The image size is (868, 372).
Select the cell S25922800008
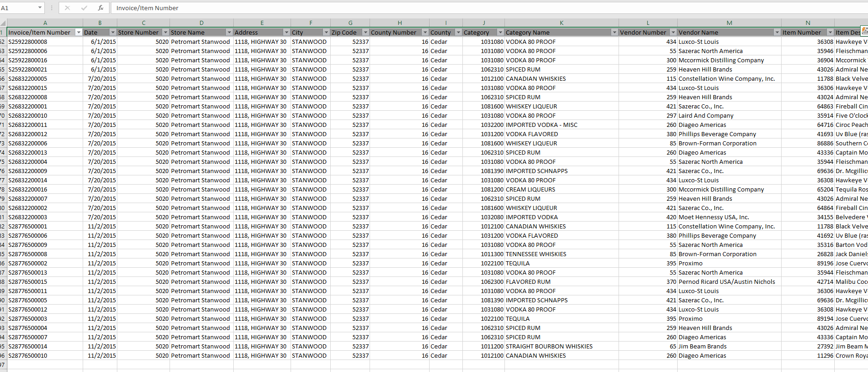[x=45, y=42]
